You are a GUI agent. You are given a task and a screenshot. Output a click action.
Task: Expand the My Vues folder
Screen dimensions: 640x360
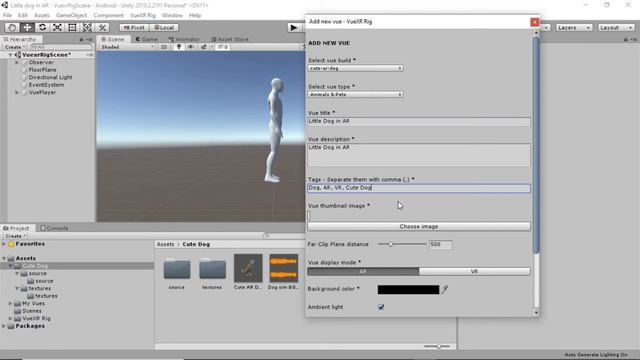pos(11,304)
